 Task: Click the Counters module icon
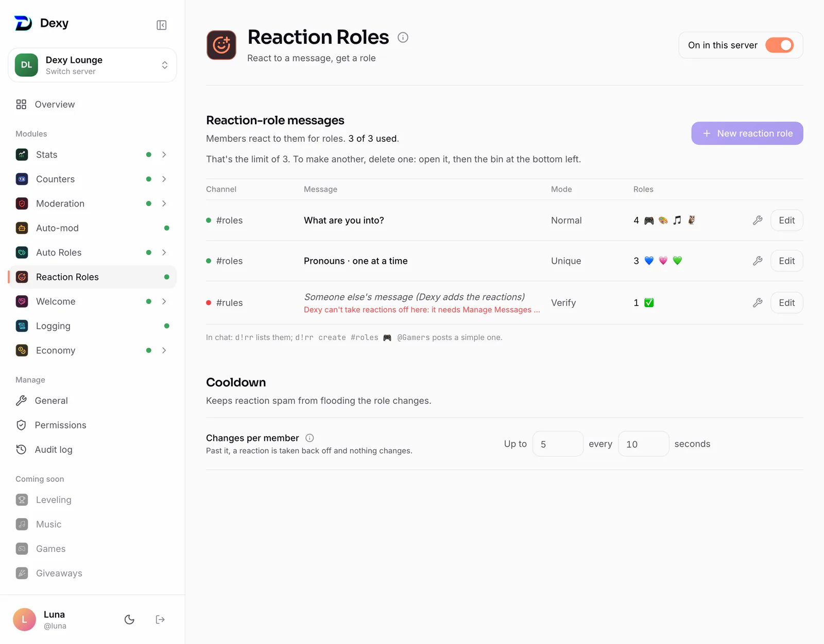(x=22, y=179)
